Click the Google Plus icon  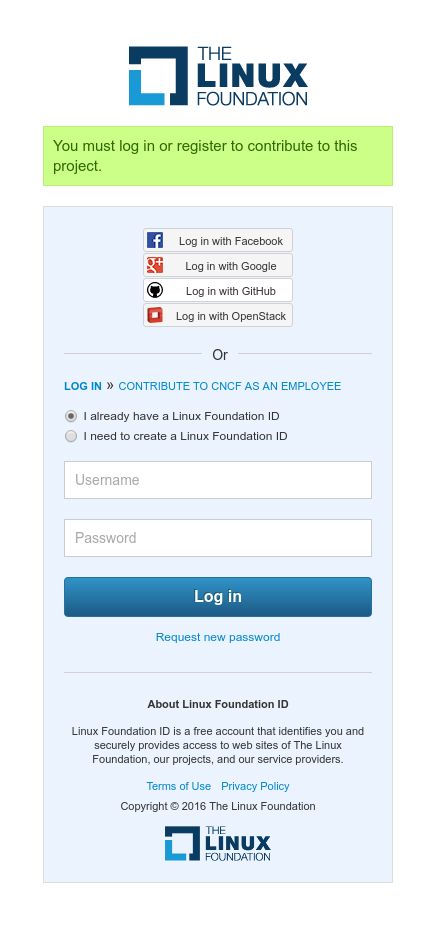pyautogui.click(x=155, y=265)
